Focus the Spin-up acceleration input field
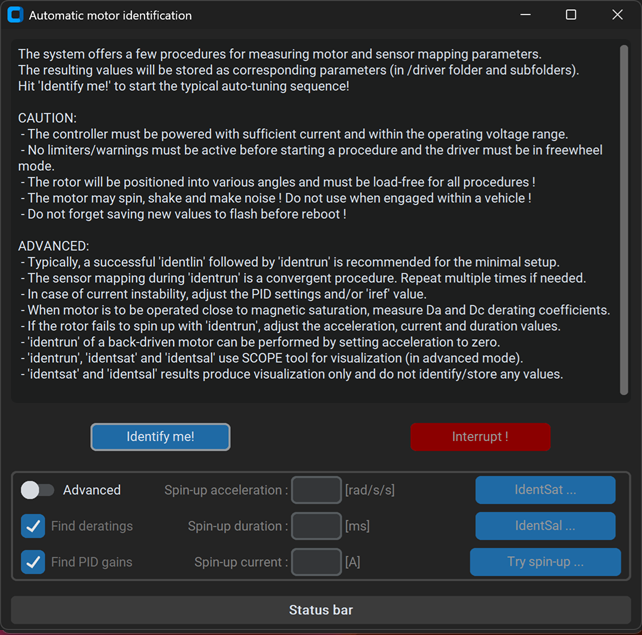 coord(316,490)
